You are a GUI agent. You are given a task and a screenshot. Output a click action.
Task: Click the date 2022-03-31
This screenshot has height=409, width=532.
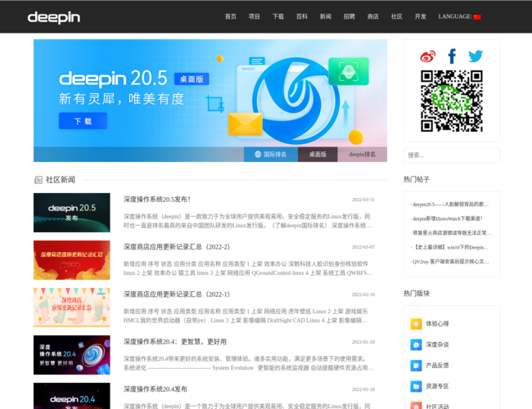click(x=363, y=200)
